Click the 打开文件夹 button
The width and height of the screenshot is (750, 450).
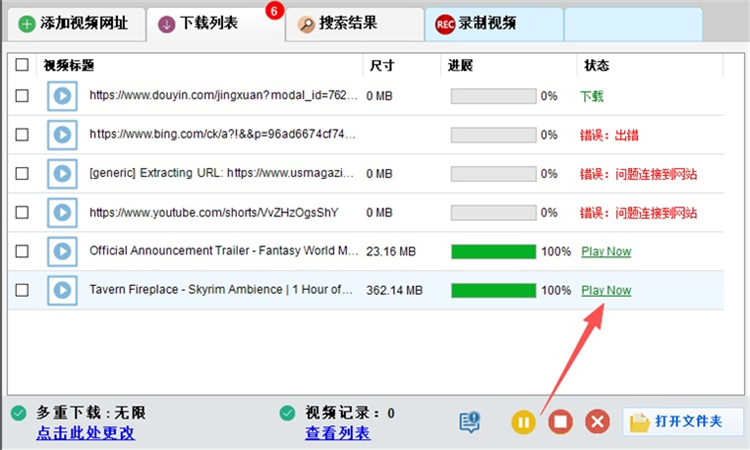683,421
